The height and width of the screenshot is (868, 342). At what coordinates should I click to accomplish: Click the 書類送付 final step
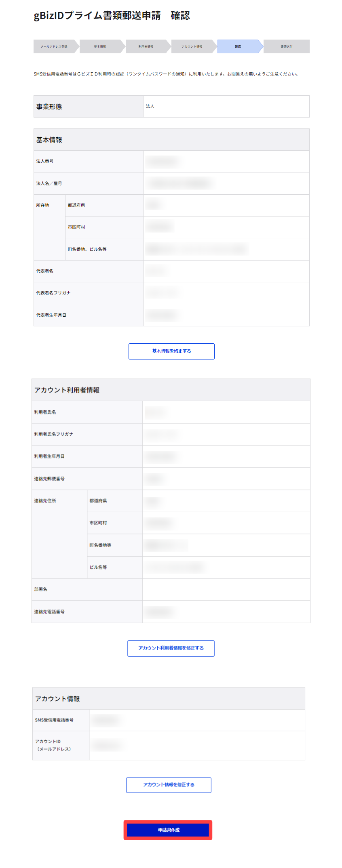tap(287, 46)
